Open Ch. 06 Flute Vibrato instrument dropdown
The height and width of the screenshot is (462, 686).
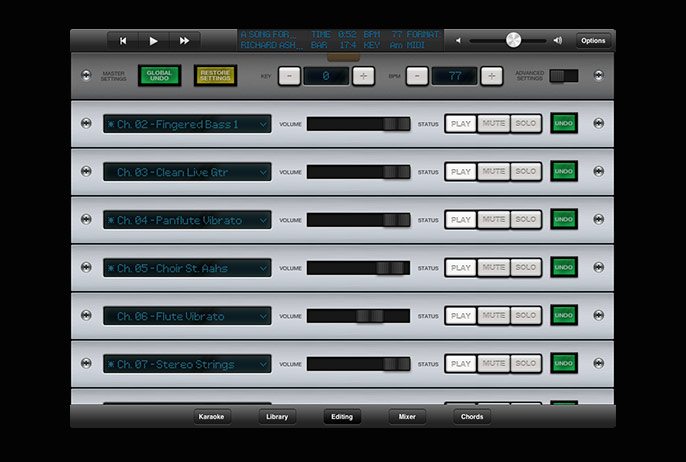(x=187, y=316)
